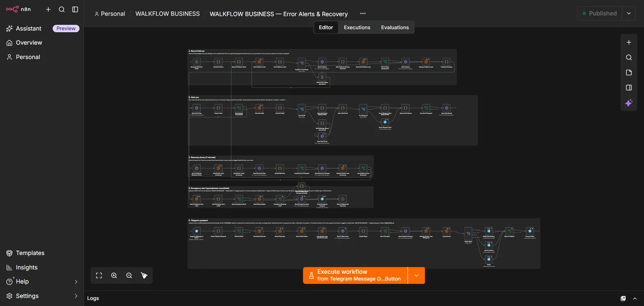
Task: Click the workflow title to rename it
Action: coord(279,14)
